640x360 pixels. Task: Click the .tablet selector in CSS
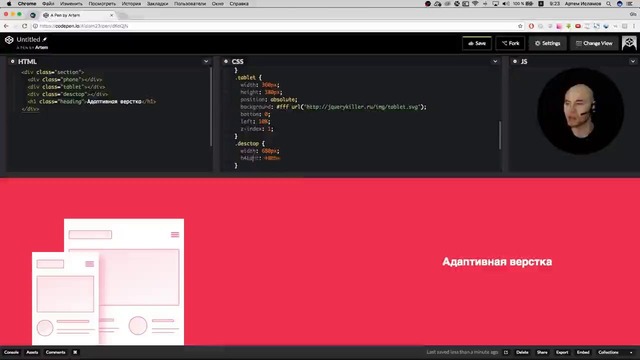(x=246, y=78)
